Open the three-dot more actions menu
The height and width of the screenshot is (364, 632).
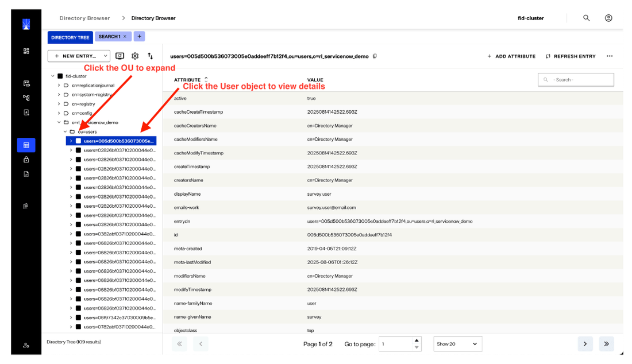click(610, 56)
